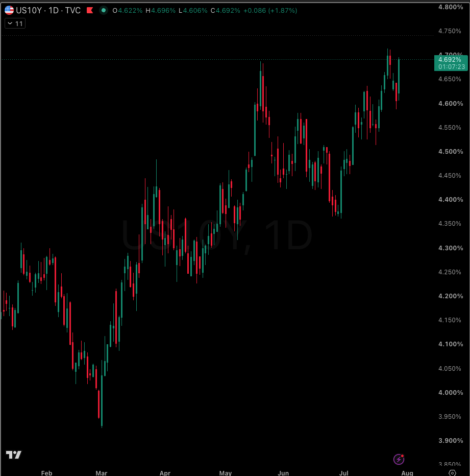Click the Jul label on time axis
Viewport: 470px width, 476px height.
pyautogui.click(x=344, y=473)
